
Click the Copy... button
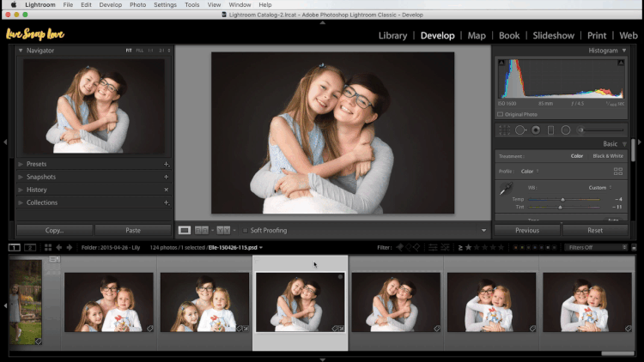pyautogui.click(x=54, y=230)
